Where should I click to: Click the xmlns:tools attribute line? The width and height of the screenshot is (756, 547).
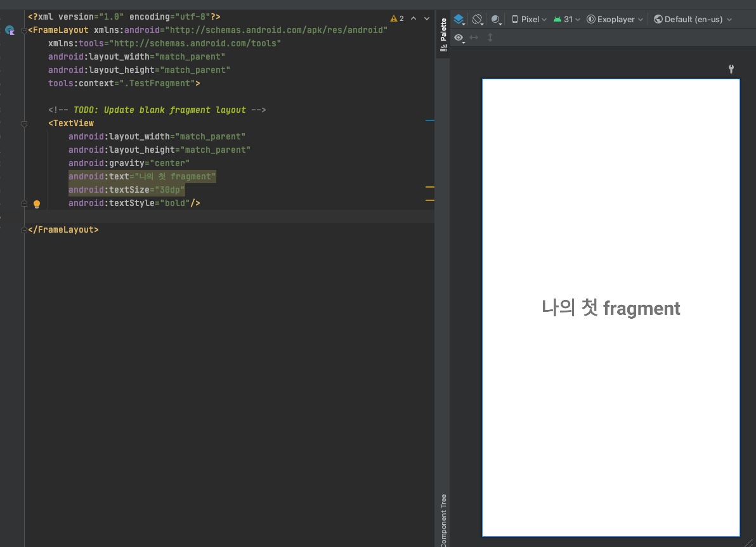click(x=164, y=43)
